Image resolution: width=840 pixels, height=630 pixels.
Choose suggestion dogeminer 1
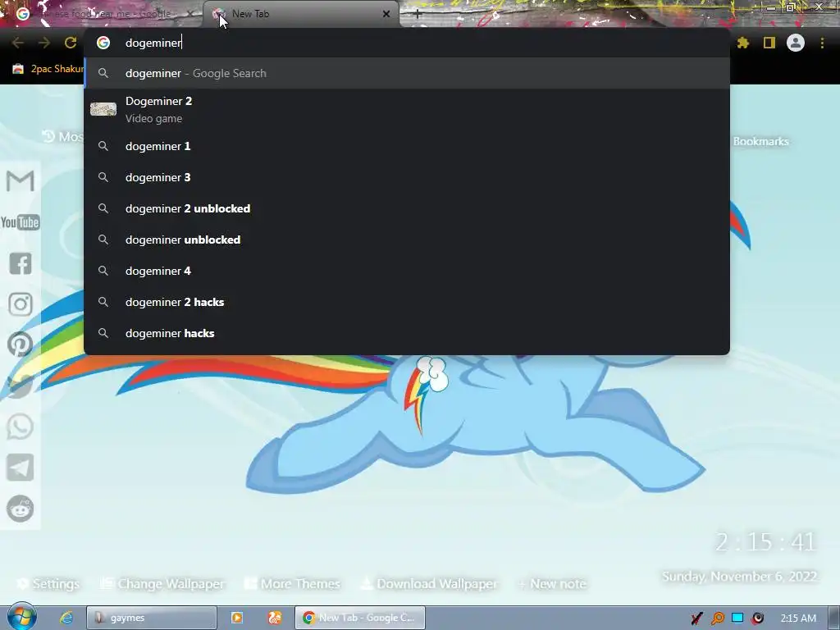pyautogui.click(x=407, y=146)
